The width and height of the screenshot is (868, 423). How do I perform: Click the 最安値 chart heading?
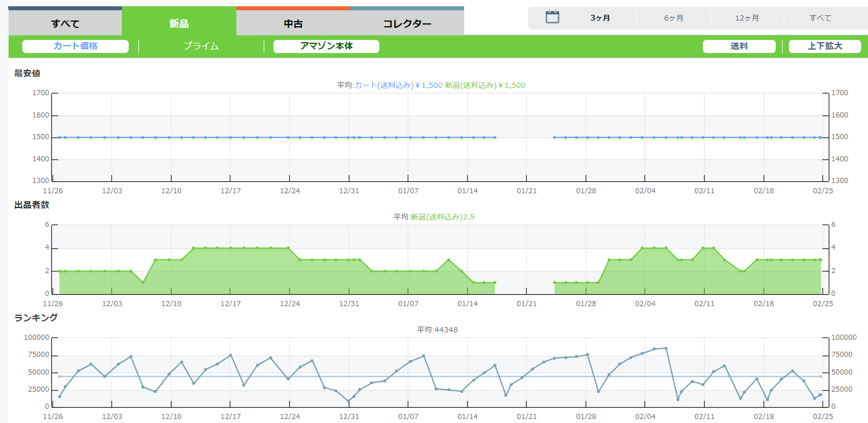[27, 73]
